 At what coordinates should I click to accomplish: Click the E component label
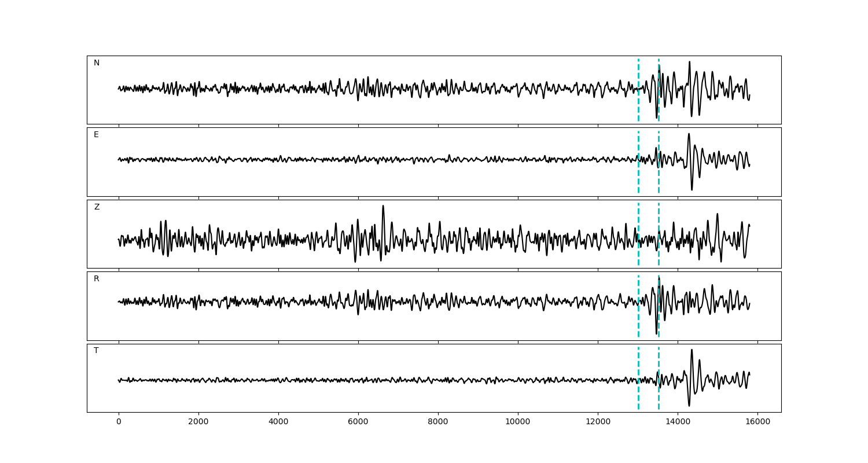tap(96, 135)
